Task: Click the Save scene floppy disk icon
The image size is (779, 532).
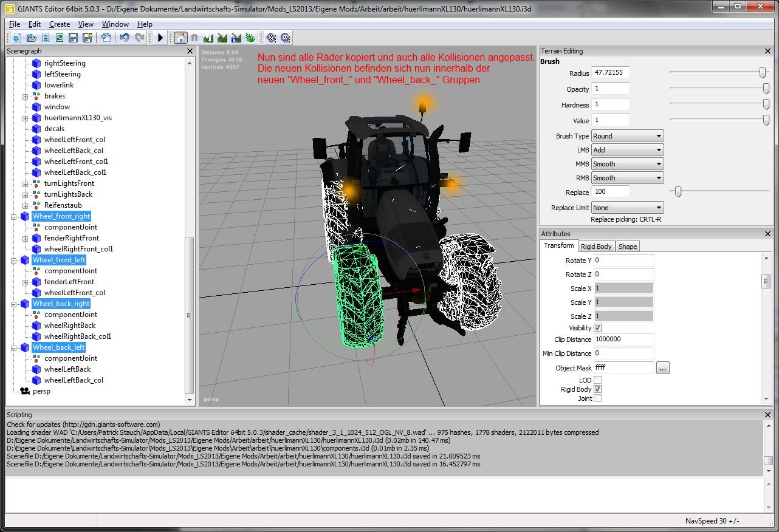Action: coord(73,38)
